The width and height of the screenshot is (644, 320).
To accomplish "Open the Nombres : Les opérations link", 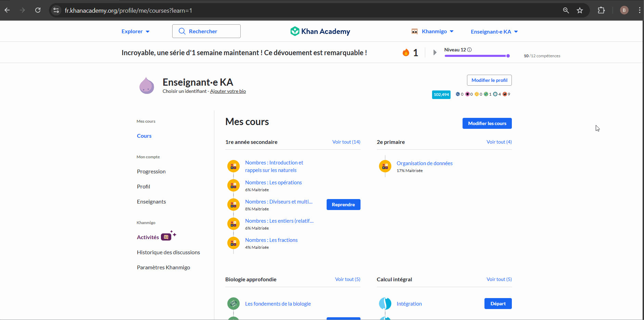I will 274,182.
